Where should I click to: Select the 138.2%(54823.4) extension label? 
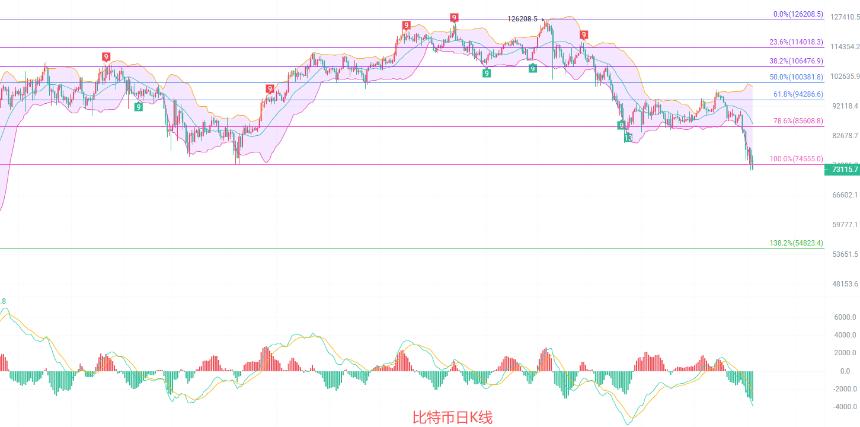tap(796, 243)
